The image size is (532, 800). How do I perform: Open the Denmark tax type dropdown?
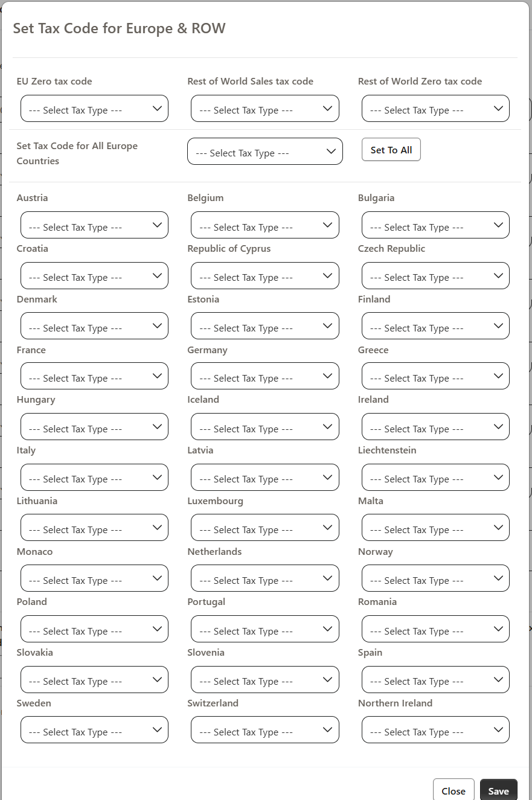[94, 327]
